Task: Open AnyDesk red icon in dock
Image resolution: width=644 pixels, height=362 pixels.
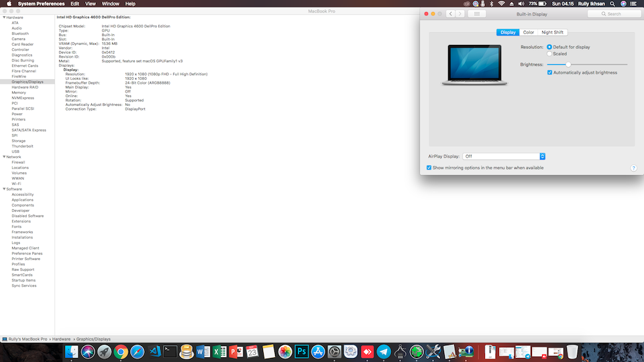Action: 367,352
